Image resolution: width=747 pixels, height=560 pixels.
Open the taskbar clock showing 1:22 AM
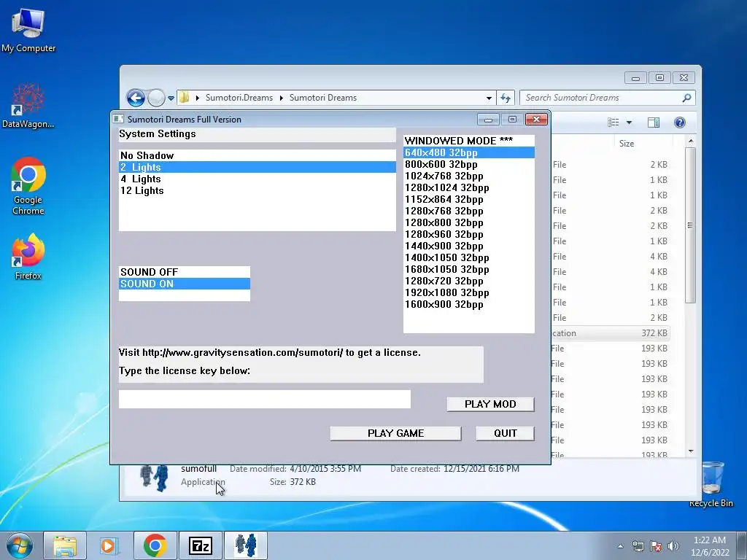click(710, 546)
